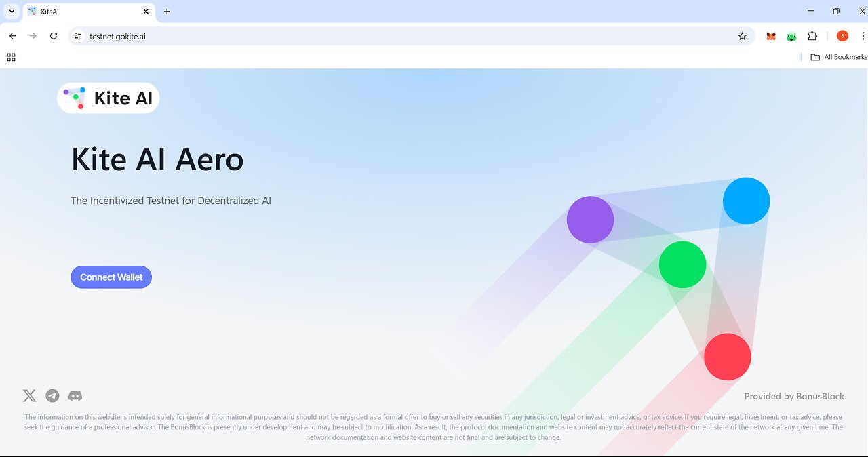This screenshot has width=868, height=457.
Task: Close the KiteAI tab
Action: (x=145, y=12)
